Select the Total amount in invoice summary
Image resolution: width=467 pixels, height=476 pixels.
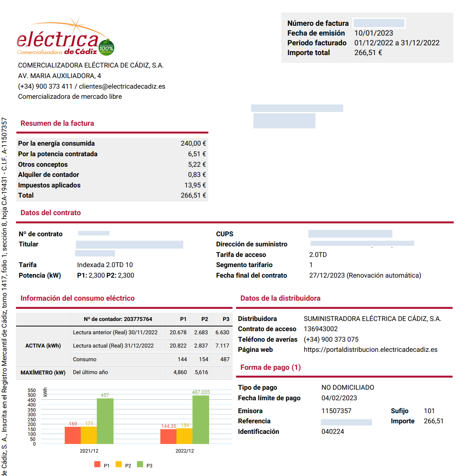(x=194, y=195)
